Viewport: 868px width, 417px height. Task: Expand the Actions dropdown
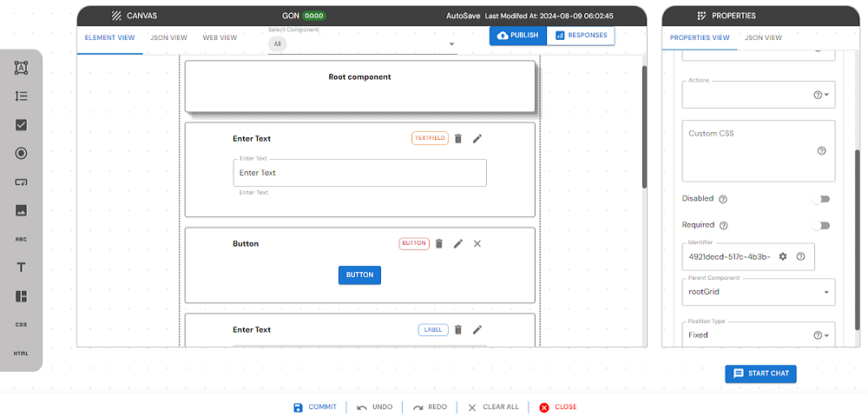coord(828,96)
